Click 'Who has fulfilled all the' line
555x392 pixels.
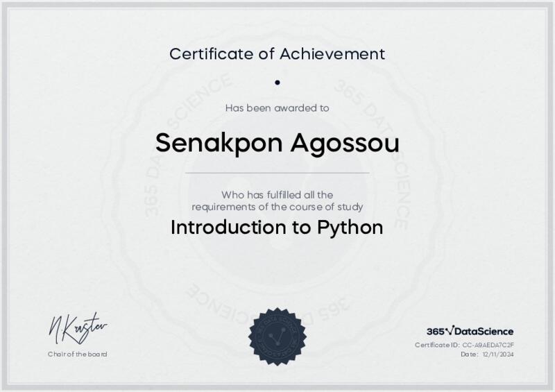(277, 195)
